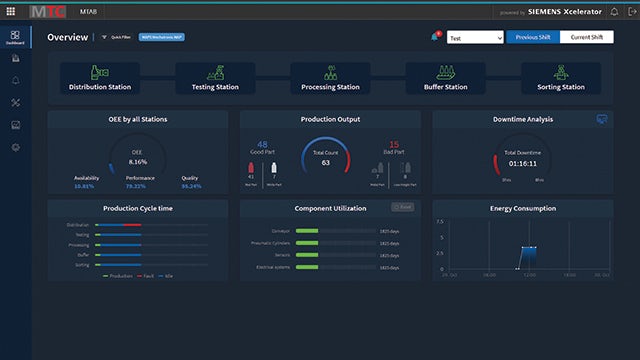This screenshot has width=640, height=360.
Task: Click the Production legend entry
Action: [x=118, y=276]
